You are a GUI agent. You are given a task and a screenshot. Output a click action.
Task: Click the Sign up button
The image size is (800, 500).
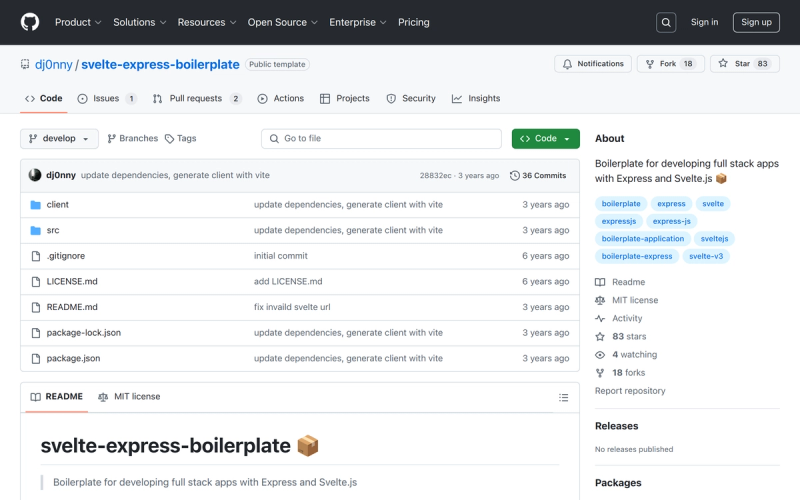pyautogui.click(x=756, y=22)
